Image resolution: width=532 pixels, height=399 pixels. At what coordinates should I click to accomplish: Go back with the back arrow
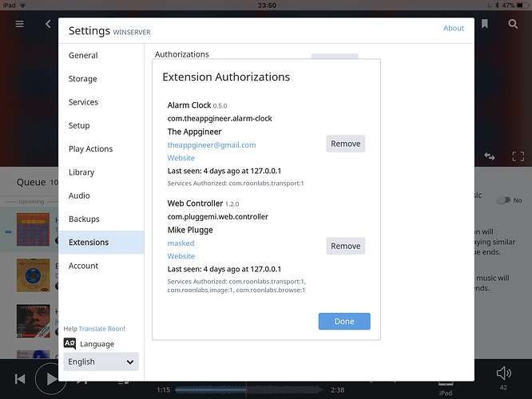(x=48, y=24)
